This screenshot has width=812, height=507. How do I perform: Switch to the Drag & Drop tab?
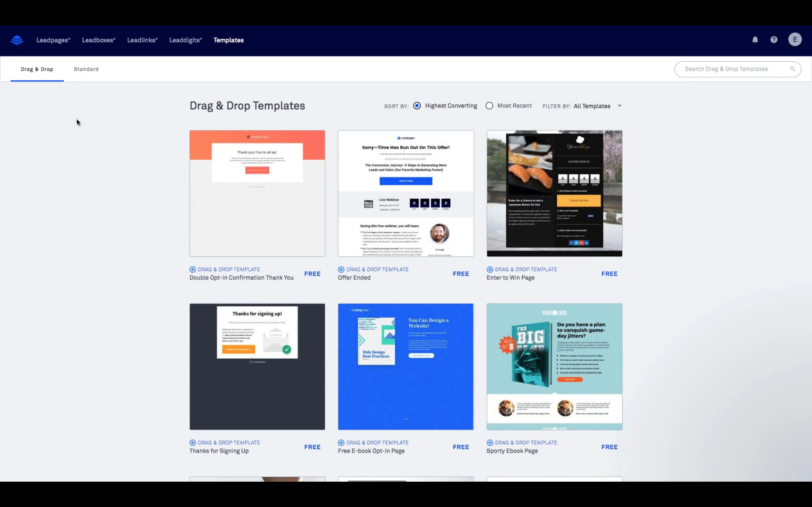click(x=37, y=69)
